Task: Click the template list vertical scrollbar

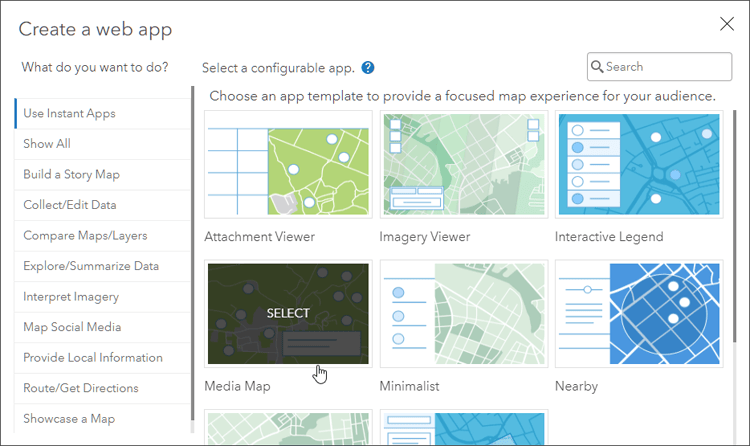Action: (x=734, y=226)
